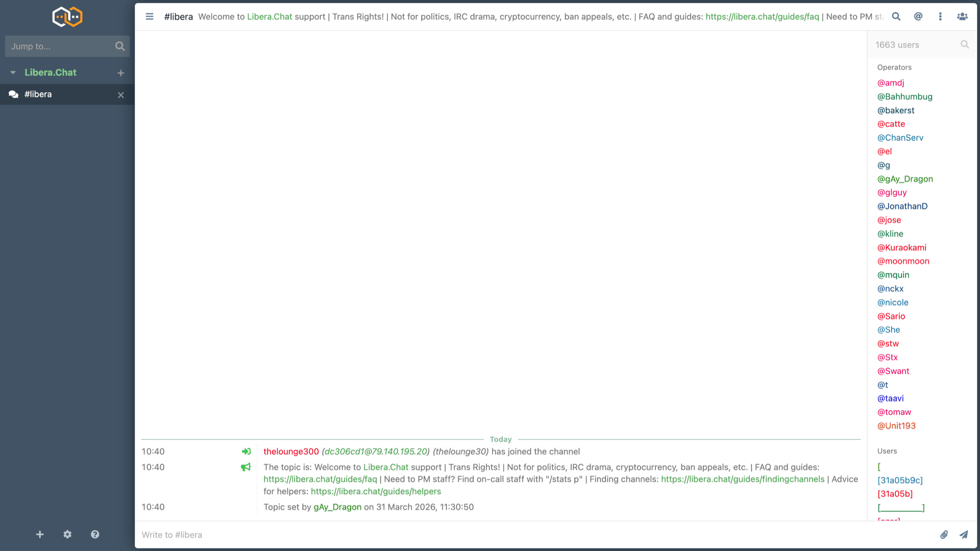Select operator @moonmoon
This screenshot has width=980, height=551.
(903, 261)
